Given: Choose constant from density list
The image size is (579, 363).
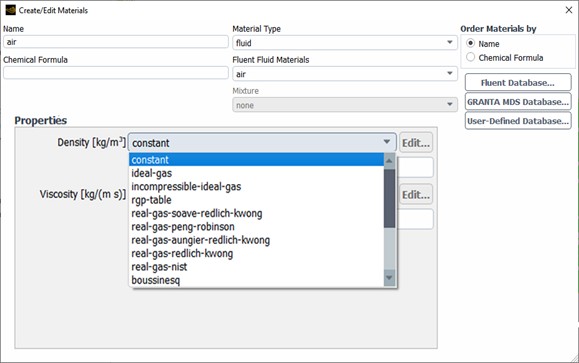Looking at the screenshot, I should coord(257,160).
